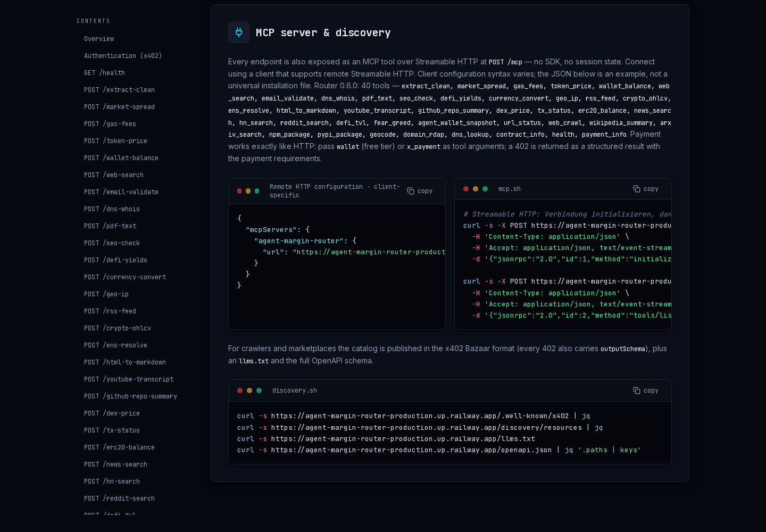Open POST /market-spread docs entry
766x532 pixels.
tap(119, 107)
